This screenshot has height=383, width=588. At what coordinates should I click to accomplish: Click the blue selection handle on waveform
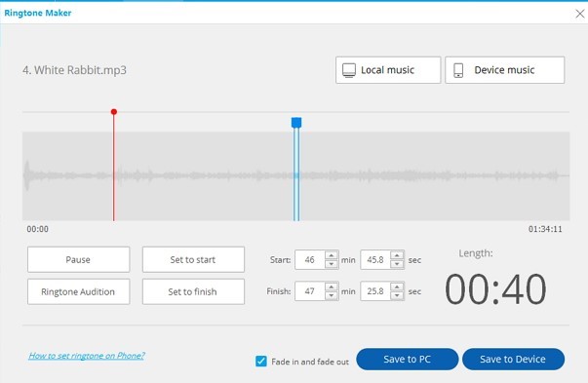(x=296, y=123)
